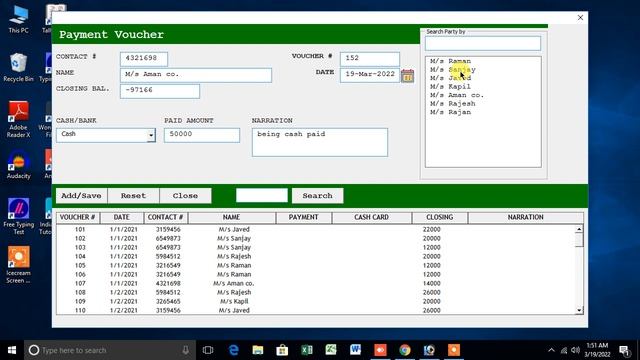Select voucher row 104
Image resolution: width=640 pixels, height=360 pixels.
pyautogui.click(x=316, y=256)
